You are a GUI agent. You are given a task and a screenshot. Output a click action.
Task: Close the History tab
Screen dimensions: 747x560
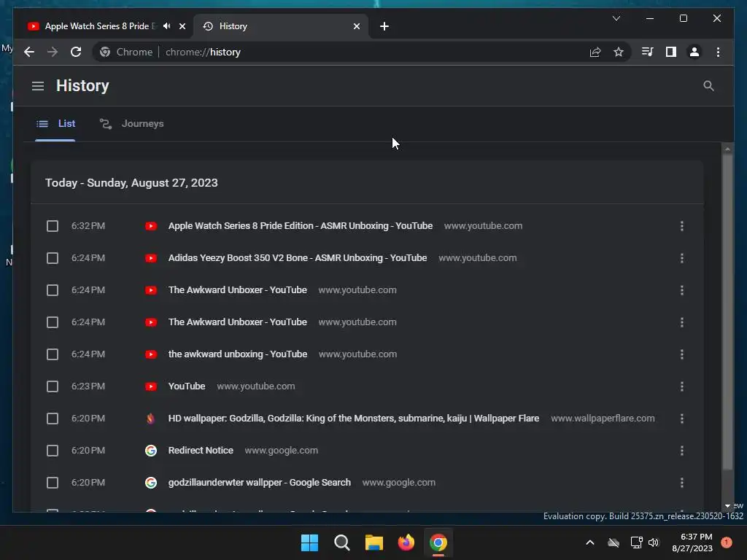point(356,26)
